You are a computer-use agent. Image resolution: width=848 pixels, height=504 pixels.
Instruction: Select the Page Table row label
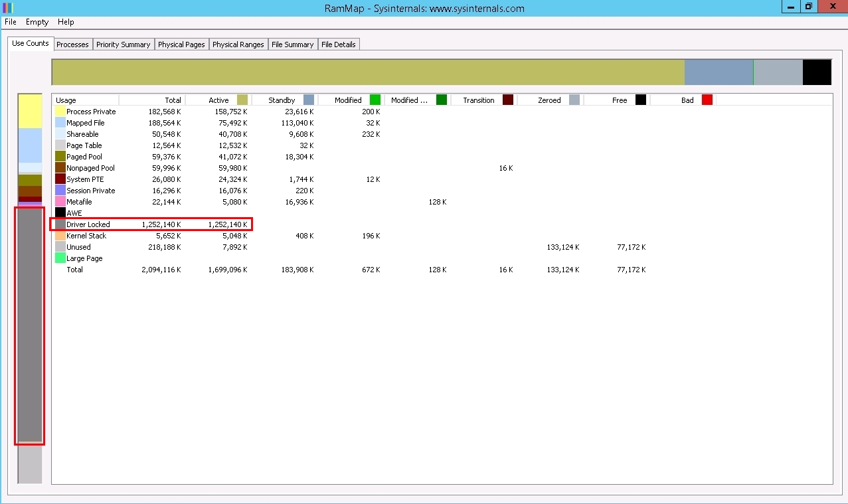pyautogui.click(x=84, y=145)
